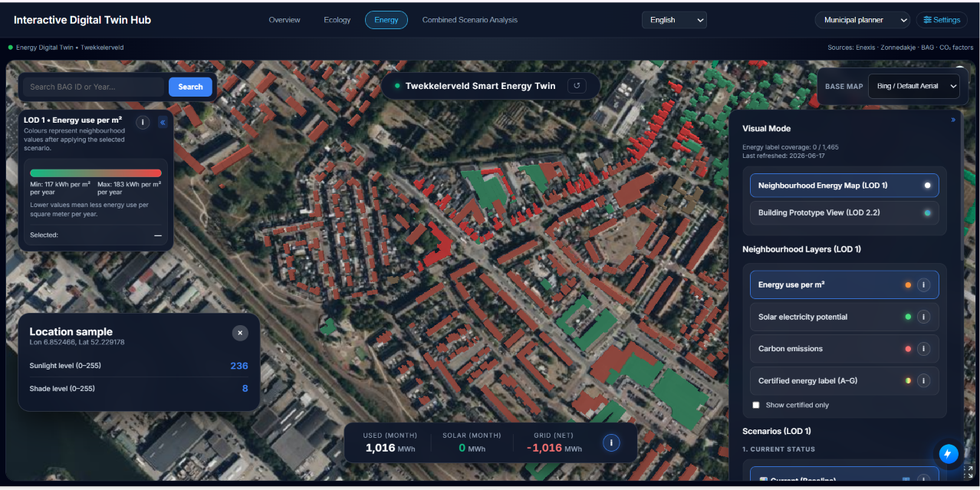Image resolution: width=980 pixels, height=490 pixels.
Task: Open info for Certified energy label layer
Action: (x=923, y=380)
